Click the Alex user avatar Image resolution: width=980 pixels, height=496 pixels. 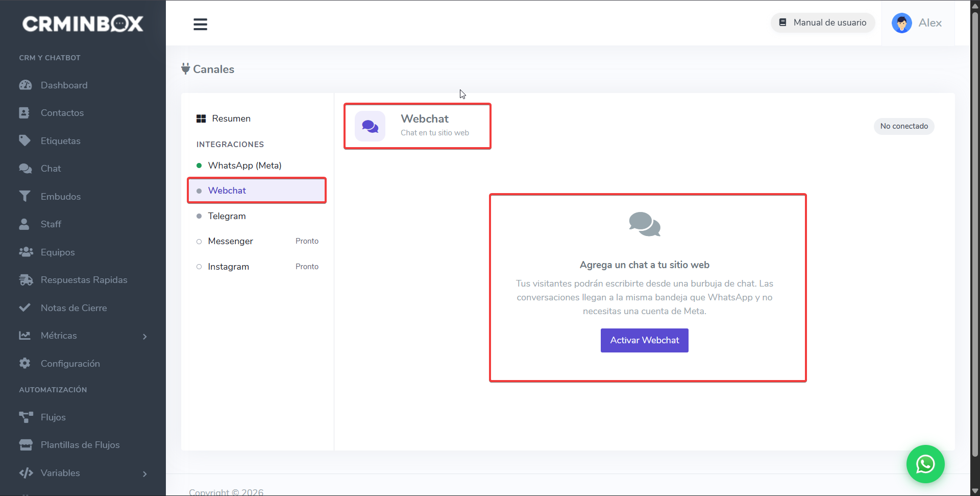(x=901, y=23)
